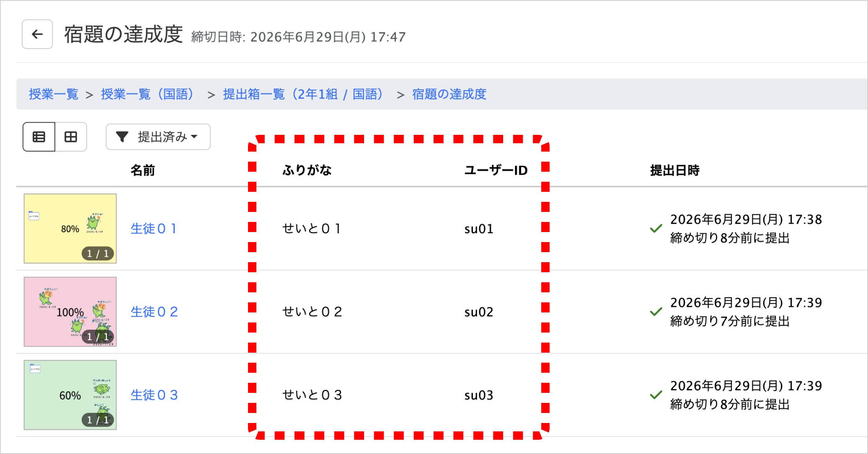Open pink 100% submission thumbnail
Screen dimensions: 868x454
point(70,312)
